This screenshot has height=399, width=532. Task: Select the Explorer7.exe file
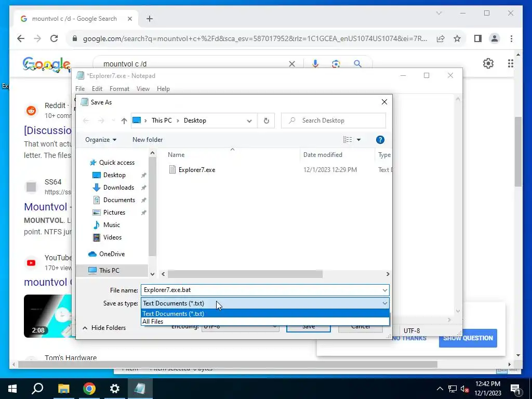coord(197,170)
